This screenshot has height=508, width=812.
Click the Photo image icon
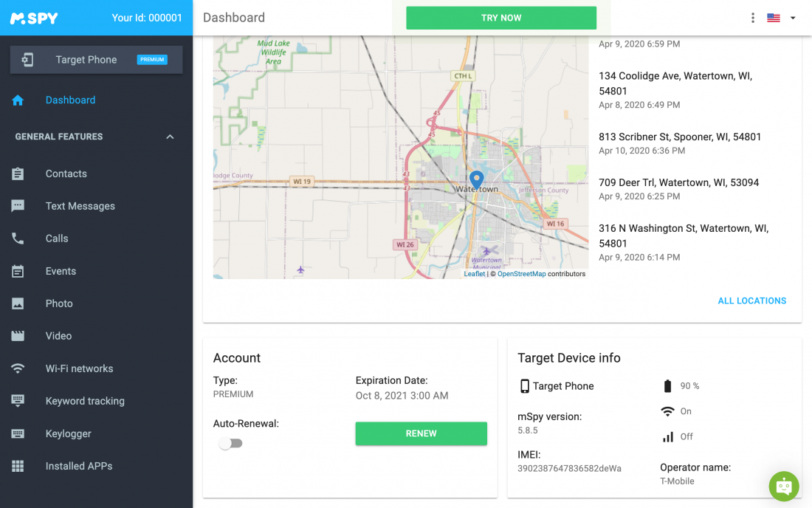coord(18,303)
